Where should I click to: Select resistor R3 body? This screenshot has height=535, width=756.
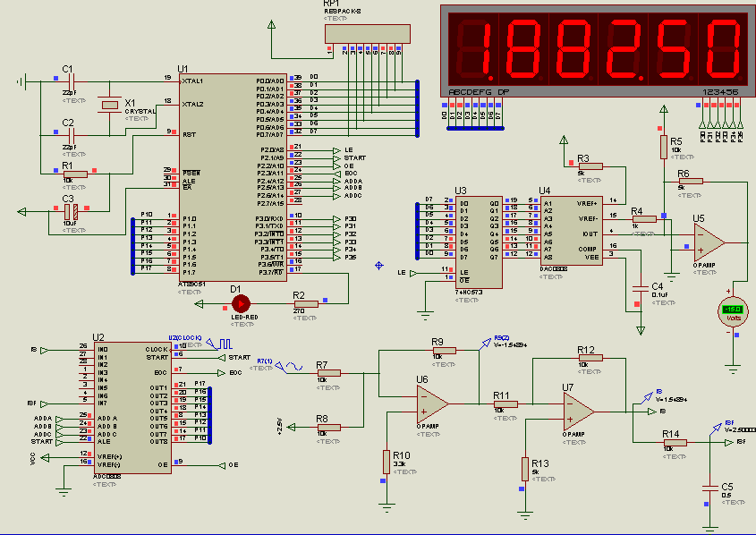(x=590, y=166)
